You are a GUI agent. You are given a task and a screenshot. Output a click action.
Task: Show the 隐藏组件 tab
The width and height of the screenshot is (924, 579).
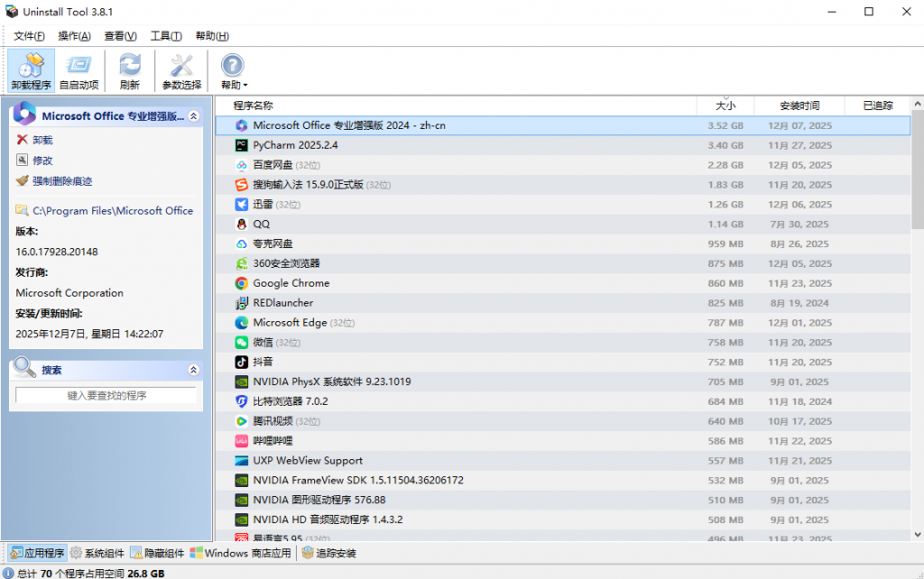pyautogui.click(x=157, y=553)
